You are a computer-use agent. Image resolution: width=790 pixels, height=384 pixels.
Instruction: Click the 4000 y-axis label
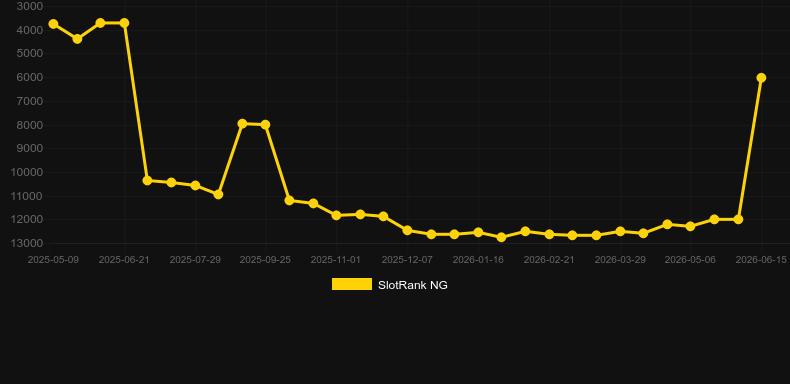pyautogui.click(x=30, y=30)
